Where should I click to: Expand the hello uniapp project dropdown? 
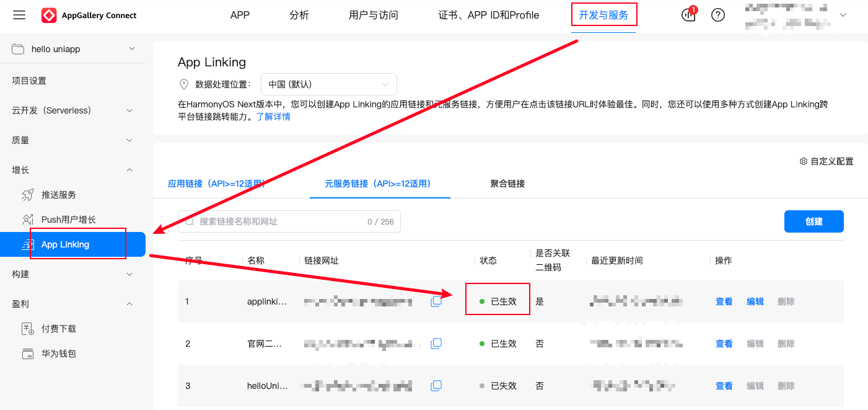pos(131,49)
